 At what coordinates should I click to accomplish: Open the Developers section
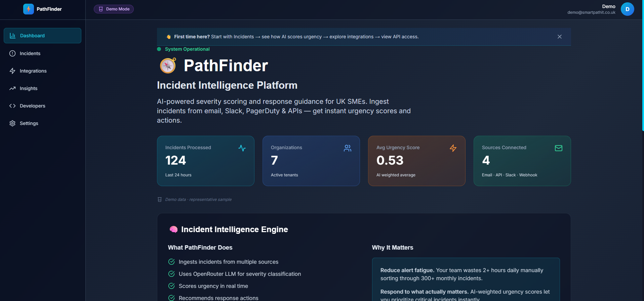(x=32, y=106)
